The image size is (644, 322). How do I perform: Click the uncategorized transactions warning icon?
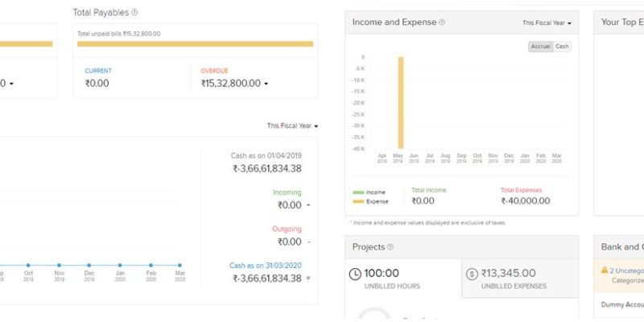click(605, 270)
